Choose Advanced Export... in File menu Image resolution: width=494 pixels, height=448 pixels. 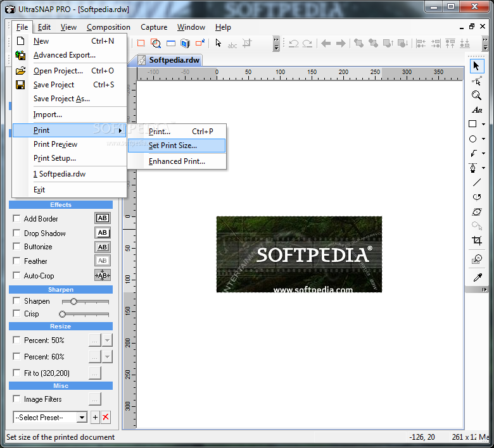point(70,55)
